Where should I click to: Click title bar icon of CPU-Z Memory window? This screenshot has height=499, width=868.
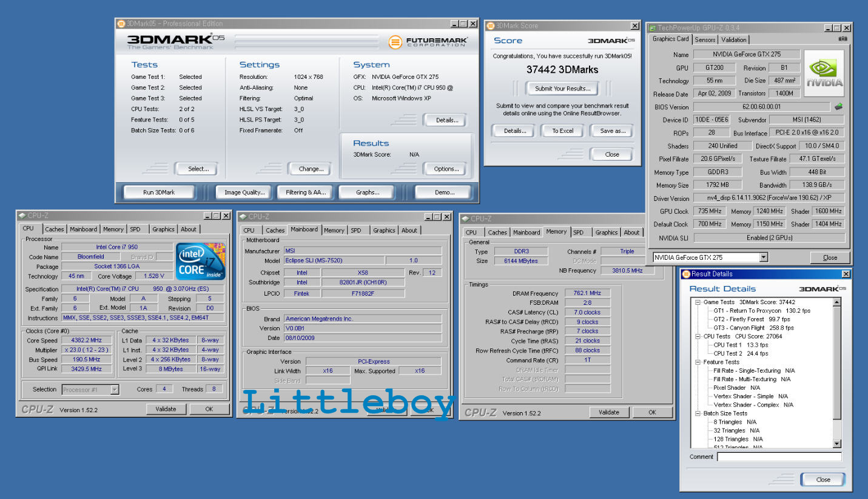coord(465,219)
